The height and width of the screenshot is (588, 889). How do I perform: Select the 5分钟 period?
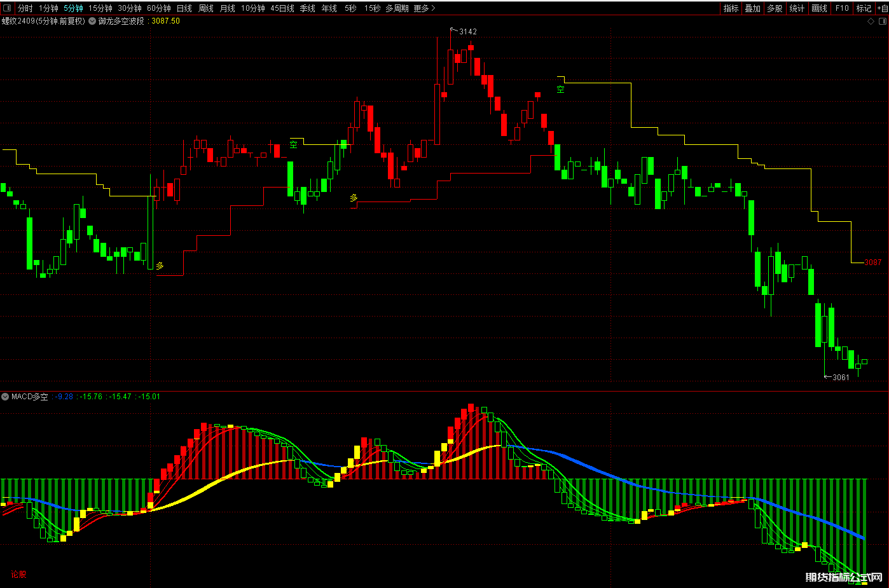point(73,8)
